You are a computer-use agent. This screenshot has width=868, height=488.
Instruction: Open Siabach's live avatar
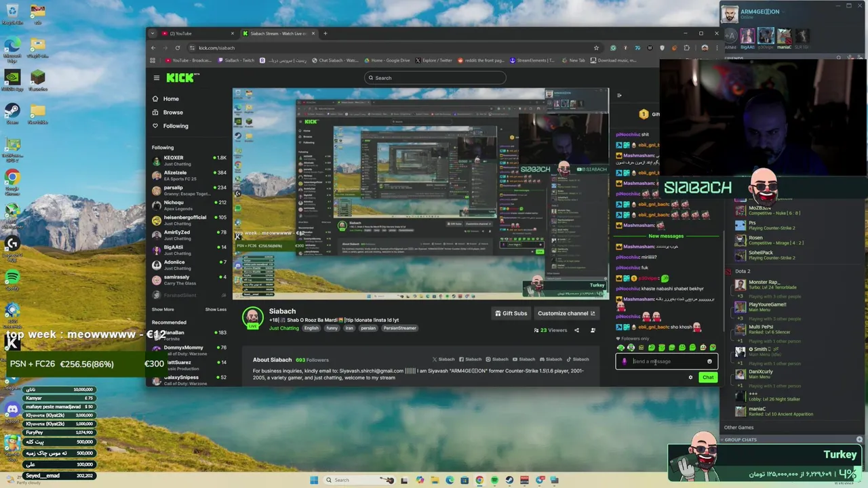click(253, 317)
